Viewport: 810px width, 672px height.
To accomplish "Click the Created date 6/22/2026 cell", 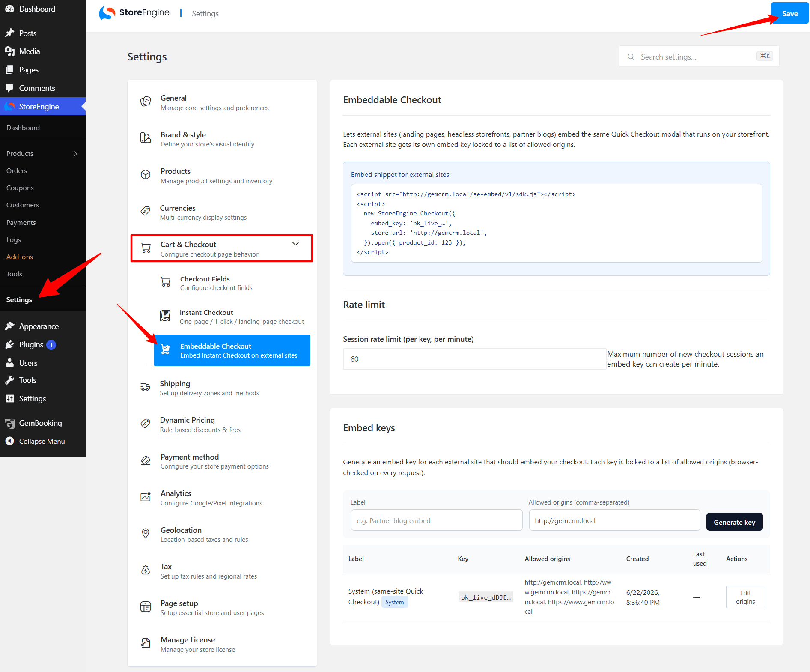I will 643,597.
